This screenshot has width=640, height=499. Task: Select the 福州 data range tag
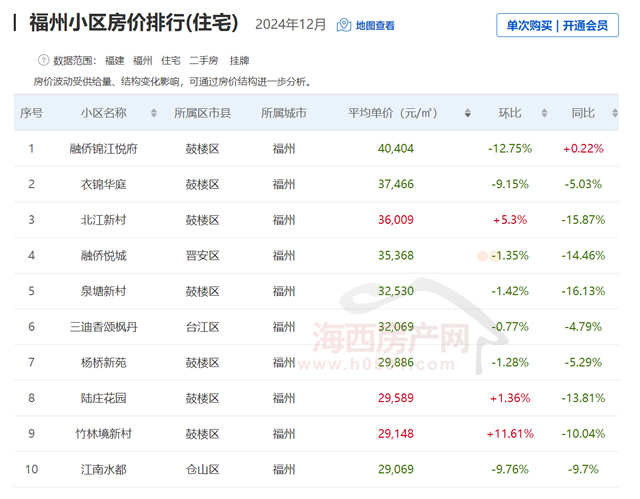142,61
